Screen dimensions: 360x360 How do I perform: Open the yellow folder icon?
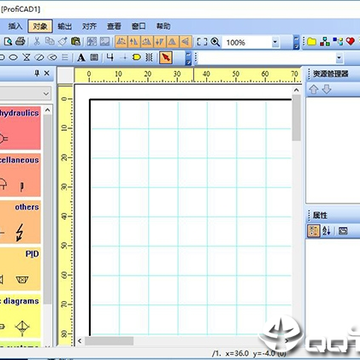click(x=312, y=42)
